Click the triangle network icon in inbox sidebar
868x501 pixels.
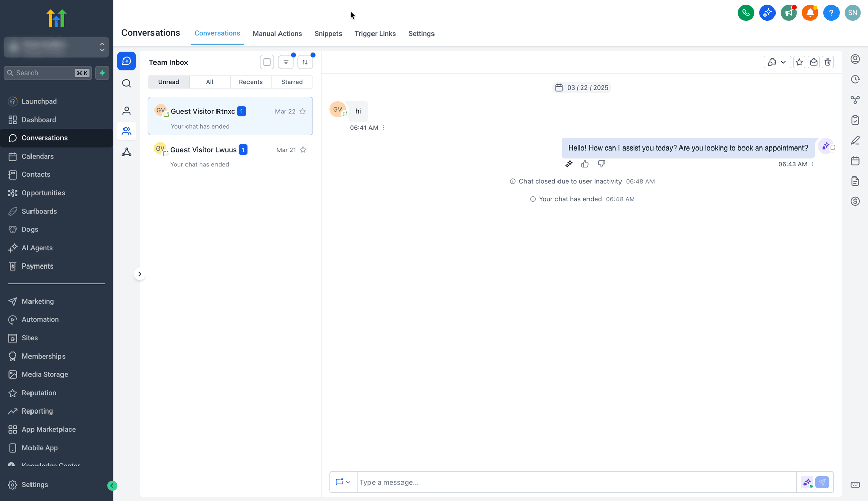[127, 152]
